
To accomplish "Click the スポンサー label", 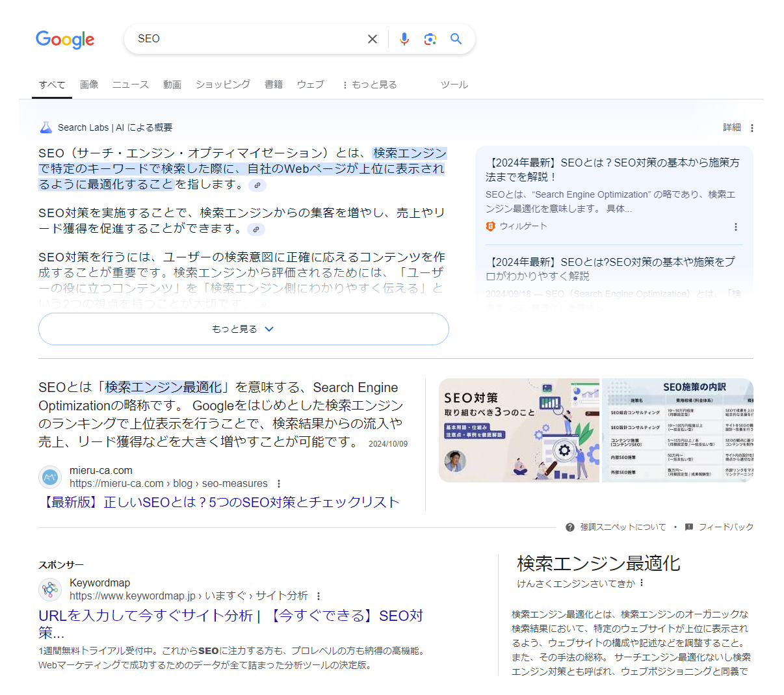I will click(61, 565).
